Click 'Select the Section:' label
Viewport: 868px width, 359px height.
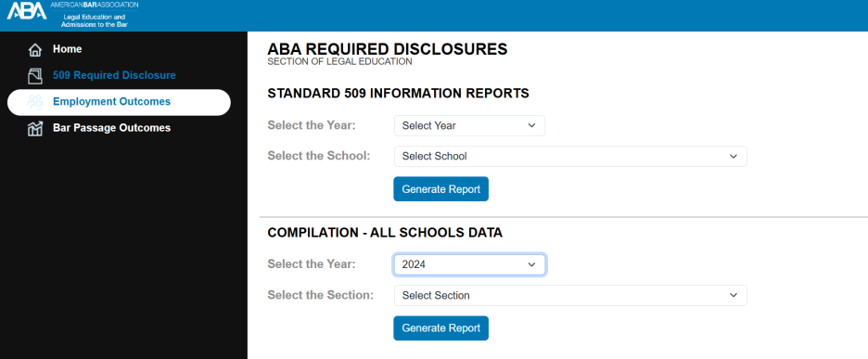[x=320, y=295]
